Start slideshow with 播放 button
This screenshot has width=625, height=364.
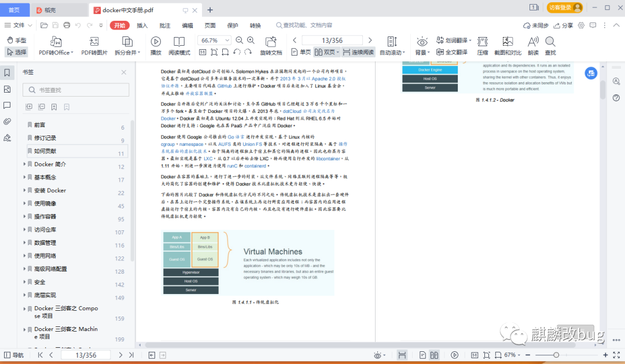tap(156, 46)
